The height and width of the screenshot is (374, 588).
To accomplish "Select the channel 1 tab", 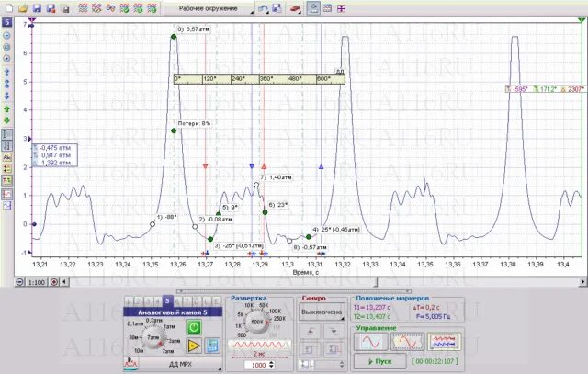I will pos(129,301).
